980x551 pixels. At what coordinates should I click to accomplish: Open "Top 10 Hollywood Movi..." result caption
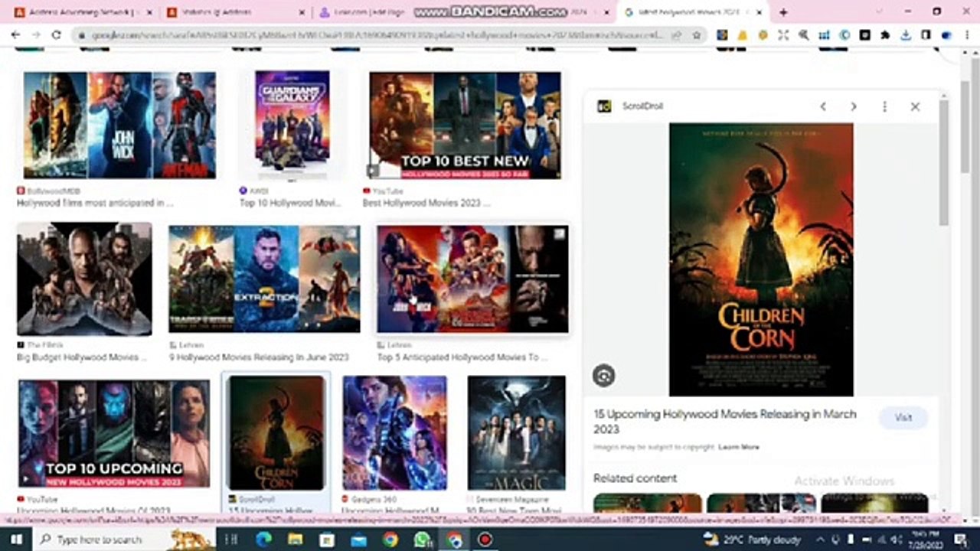(x=290, y=203)
